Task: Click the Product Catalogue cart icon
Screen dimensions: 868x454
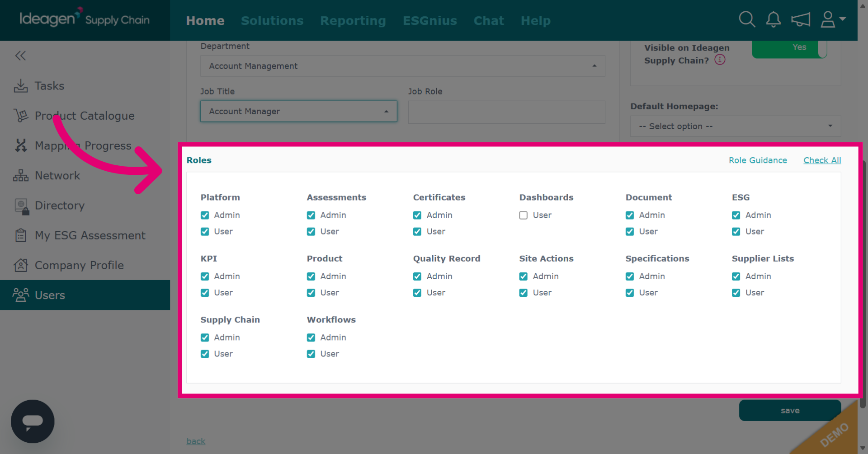Action: coord(21,116)
